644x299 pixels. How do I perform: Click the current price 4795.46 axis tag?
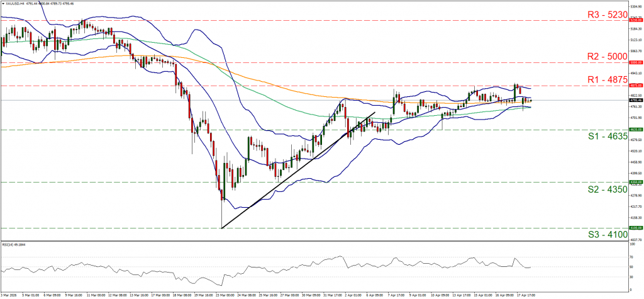pyautogui.click(x=635, y=100)
